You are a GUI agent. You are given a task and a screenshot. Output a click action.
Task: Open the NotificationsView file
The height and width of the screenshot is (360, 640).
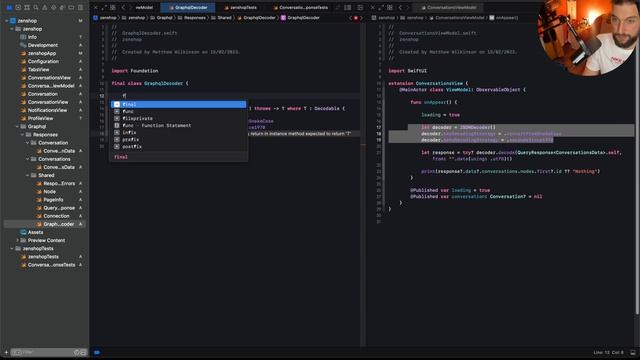coord(47,110)
